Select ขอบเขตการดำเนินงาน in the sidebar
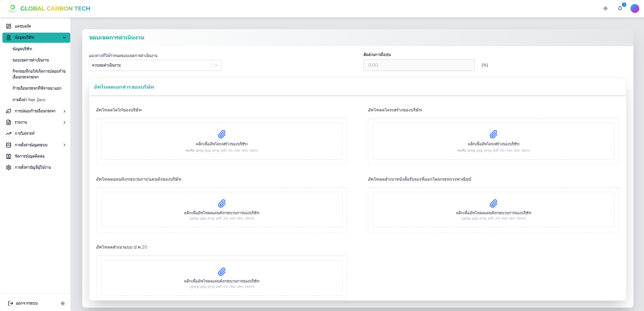This screenshot has width=644, height=311. pyautogui.click(x=31, y=60)
